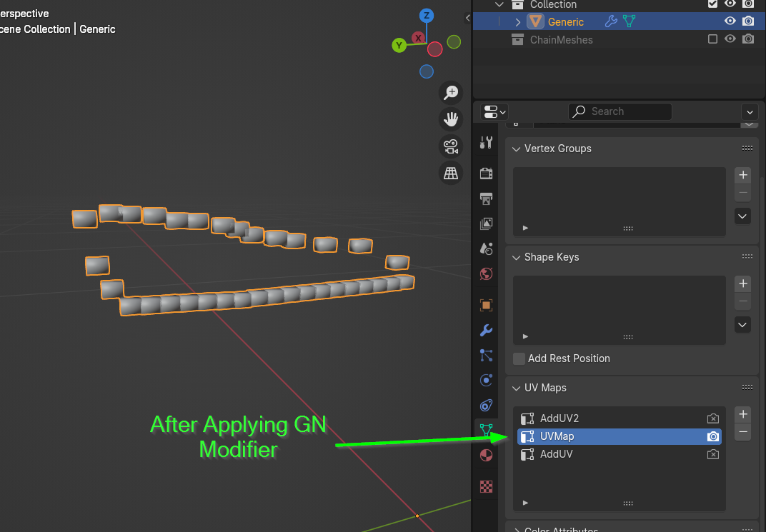The height and width of the screenshot is (532, 766).
Task: Collapse the Vertex Groups panel
Action: click(x=517, y=149)
